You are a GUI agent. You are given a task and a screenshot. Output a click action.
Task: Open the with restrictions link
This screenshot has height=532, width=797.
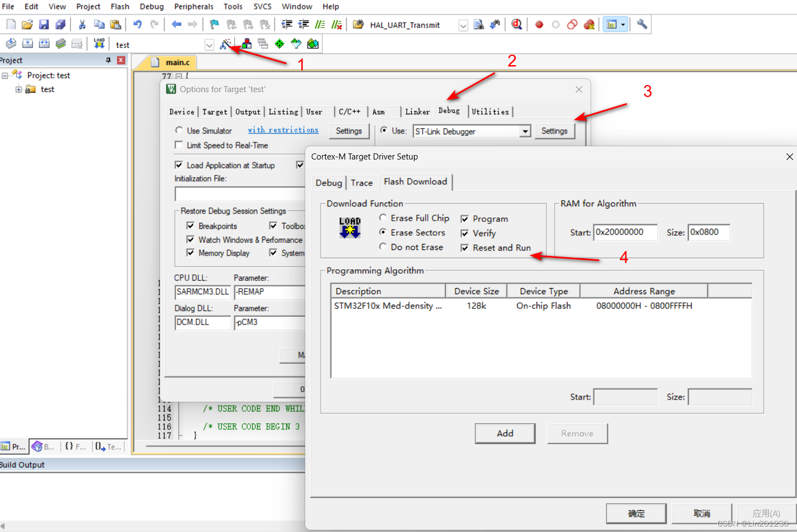[283, 130]
